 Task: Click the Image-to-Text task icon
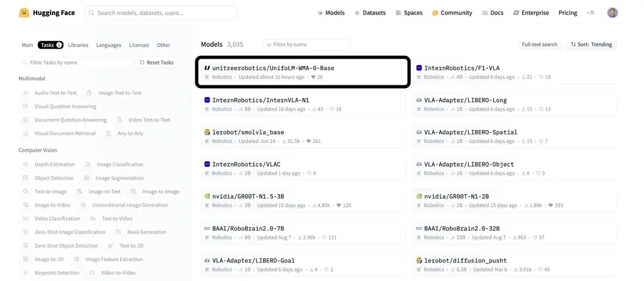79,191
